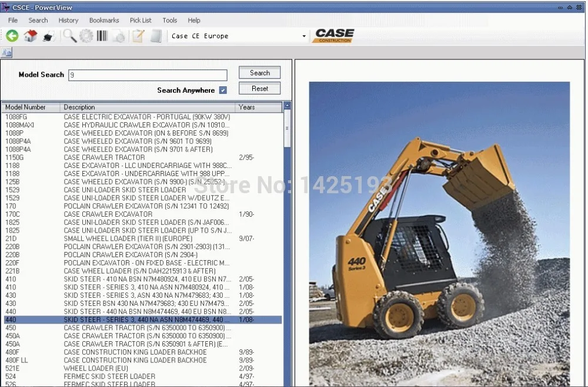Image resolution: width=588 pixels, height=387 pixels.
Task: Select the 430 skid steer BSN row
Action: 142,304
